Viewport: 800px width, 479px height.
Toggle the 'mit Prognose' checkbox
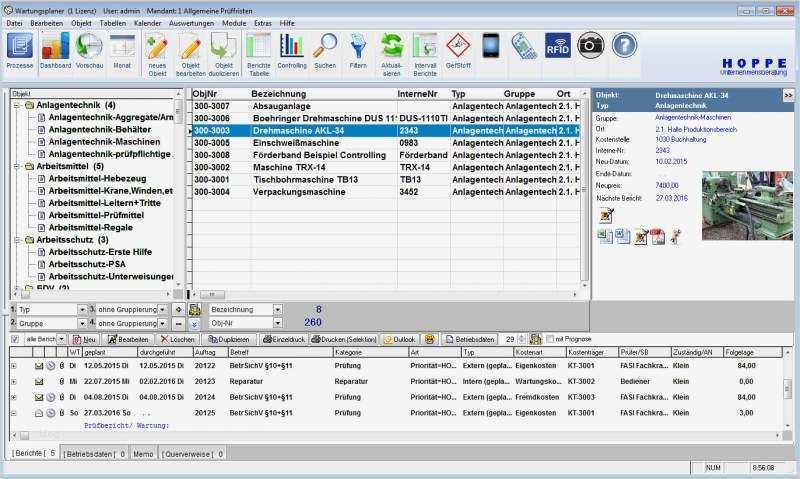tap(550, 340)
